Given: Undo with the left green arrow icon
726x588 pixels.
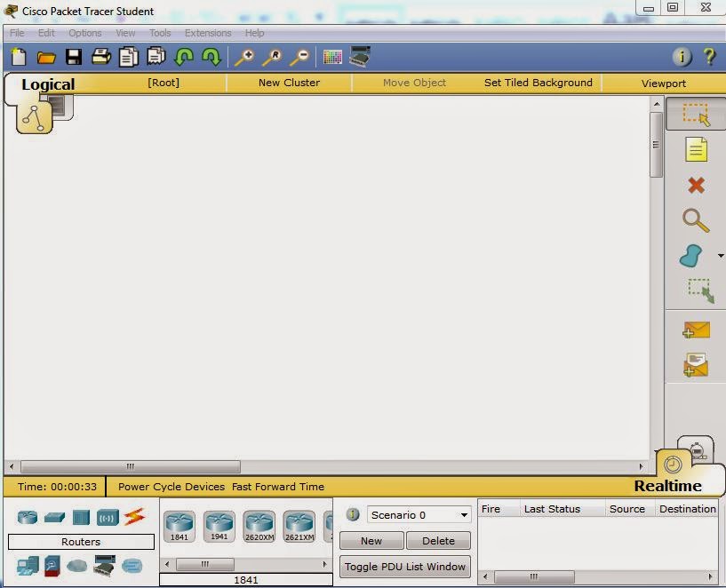Looking at the screenshot, I should click(184, 57).
